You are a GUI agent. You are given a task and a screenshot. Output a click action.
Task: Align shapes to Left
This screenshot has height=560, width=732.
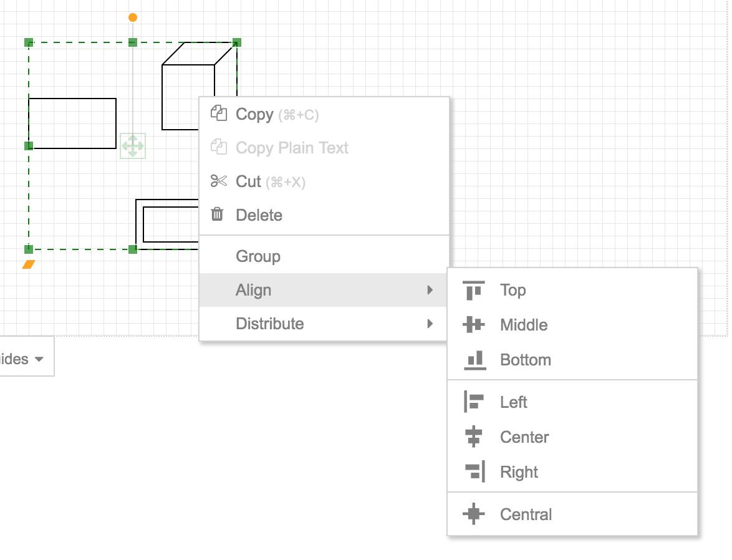[572, 402]
